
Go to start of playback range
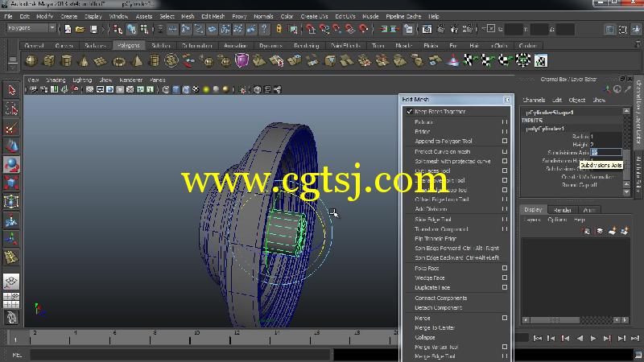[x=537, y=338]
